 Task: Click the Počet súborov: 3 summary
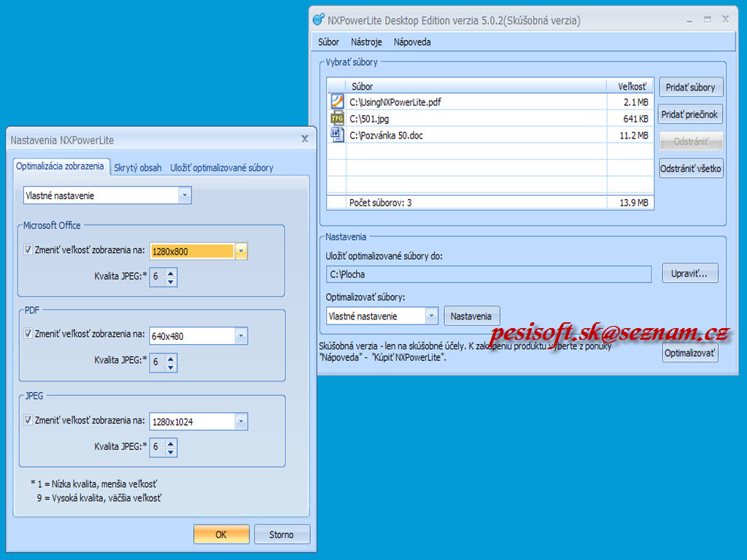click(x=380, y=203)
